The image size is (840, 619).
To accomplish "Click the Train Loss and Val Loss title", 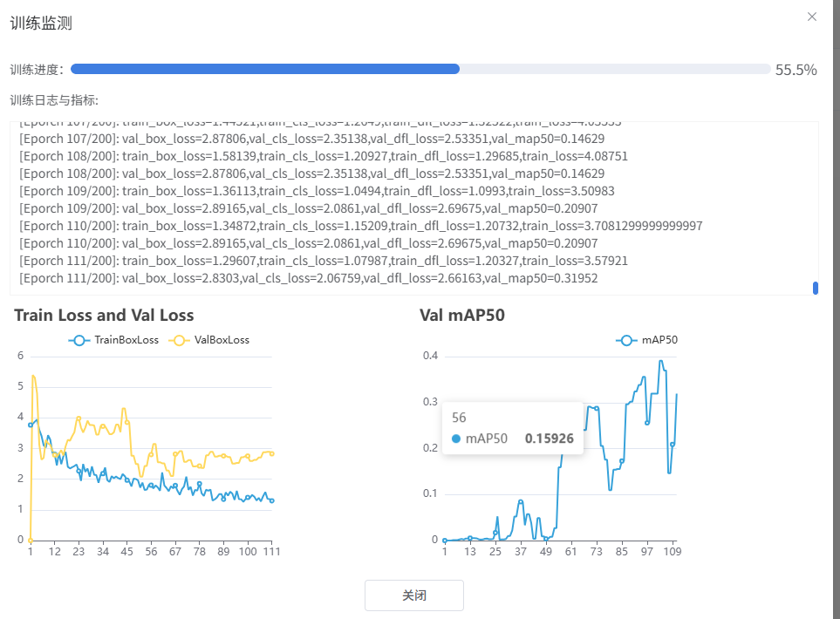I will click(x=104, y=315).
